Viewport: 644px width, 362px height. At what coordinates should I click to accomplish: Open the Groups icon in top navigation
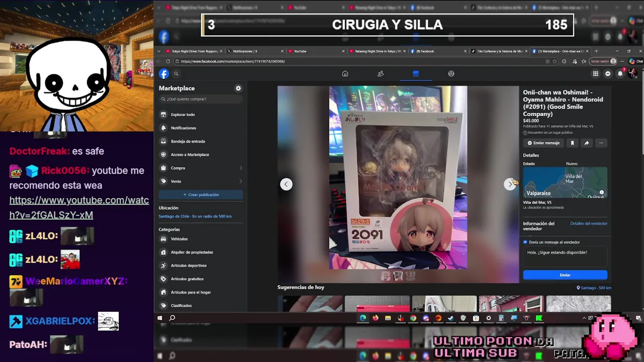click(x=451, y=74)
